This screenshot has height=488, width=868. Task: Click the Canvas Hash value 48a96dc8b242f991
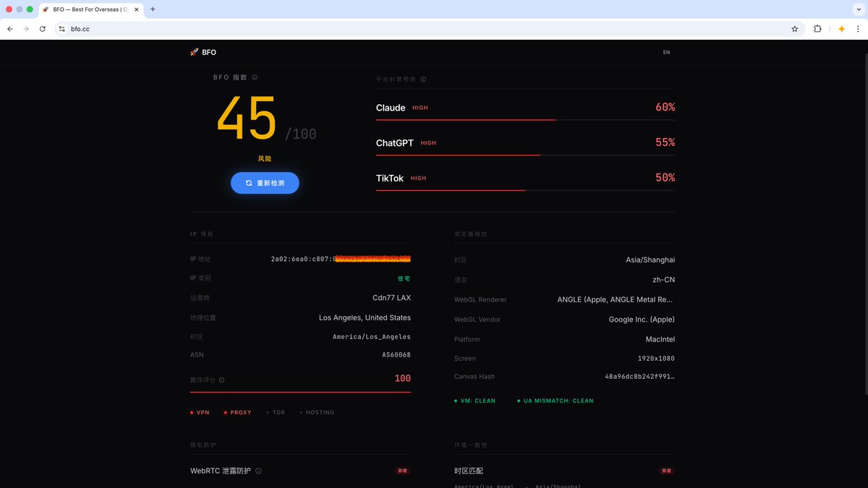639,377
